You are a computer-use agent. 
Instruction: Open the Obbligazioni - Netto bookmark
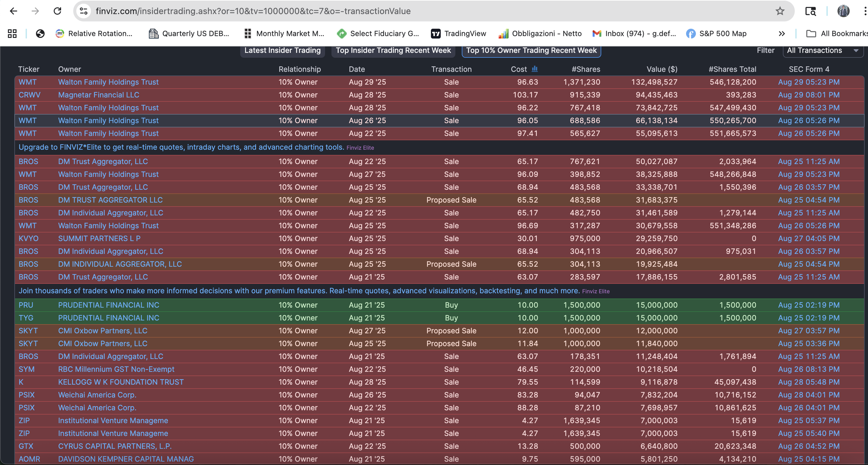[540, 33]
